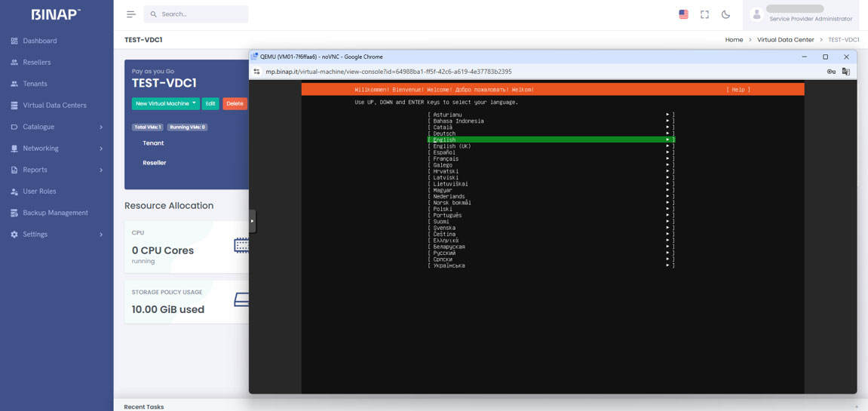Click the Edit button for TEST-VDC1
868x411 pixels.
pyautogui.click(x=210, y=103)
